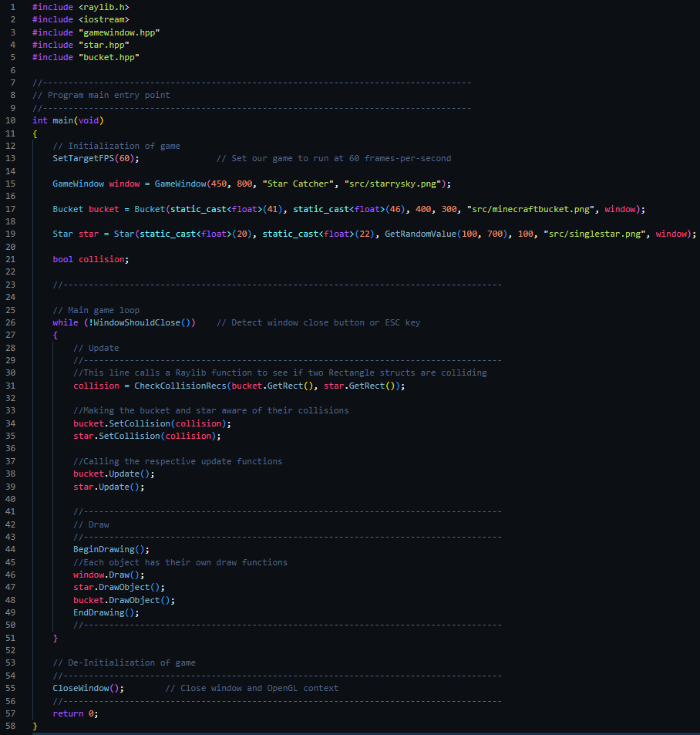Click the bool collision declaration
Screen dimensions: 700x735
pyautogui.click(x=91, y=259)
